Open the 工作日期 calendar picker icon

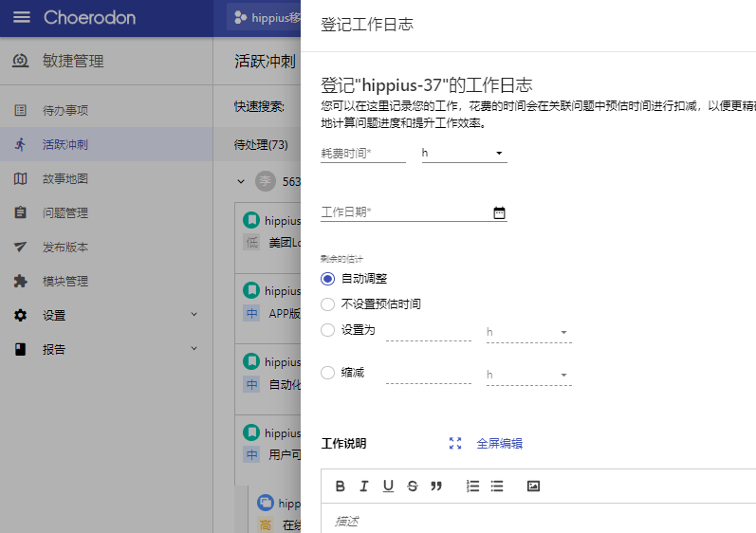[x=500, y=212]
